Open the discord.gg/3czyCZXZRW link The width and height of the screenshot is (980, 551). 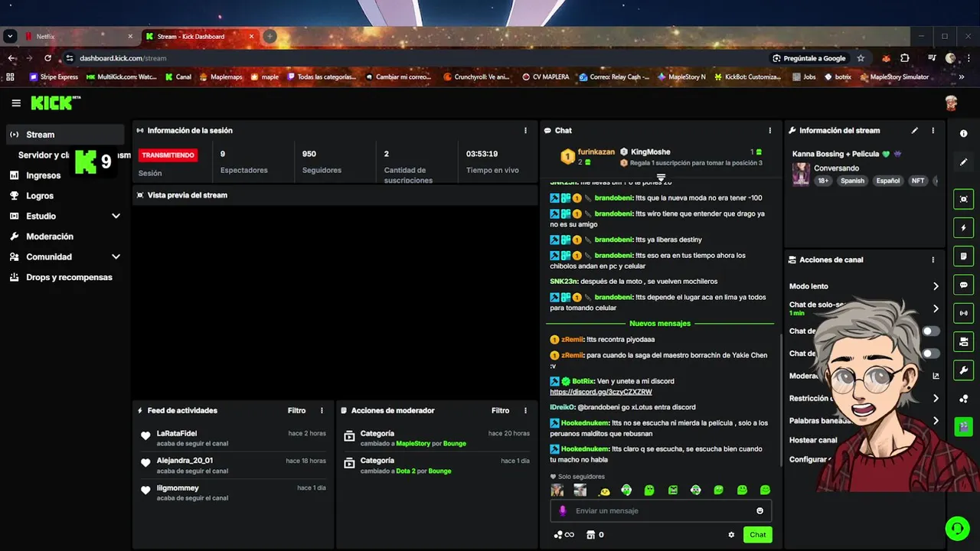(601, 393)
